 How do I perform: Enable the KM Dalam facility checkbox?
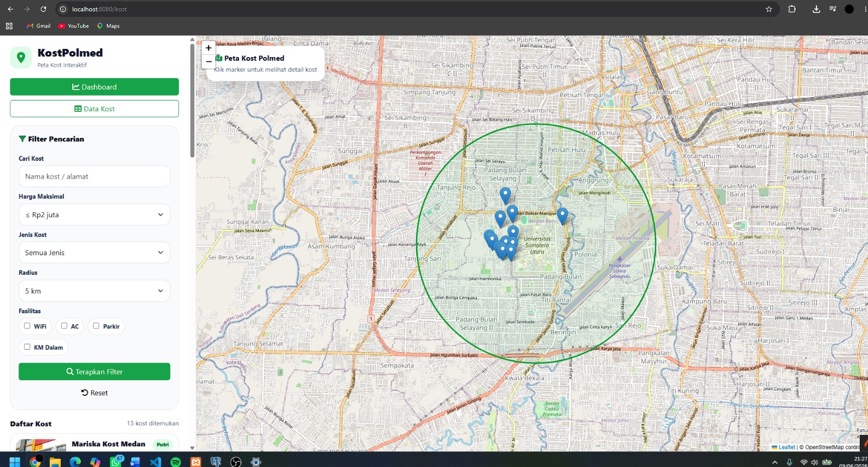[x=27, y=347]
